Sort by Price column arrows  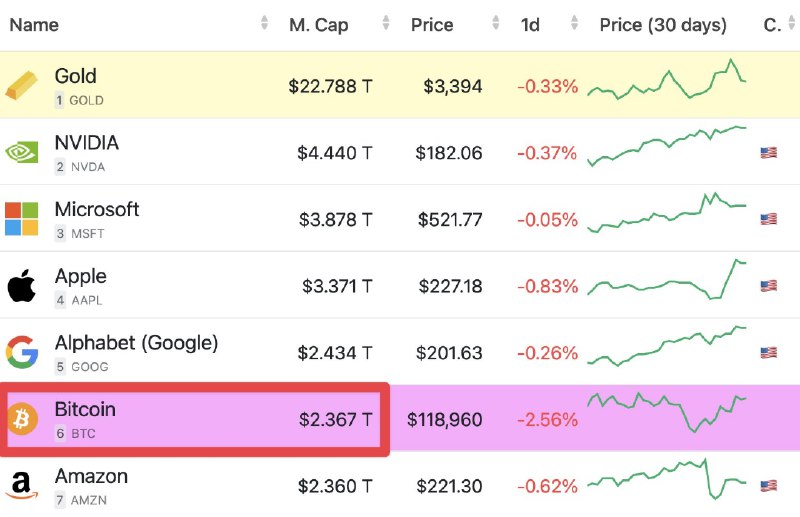(495, 23)
